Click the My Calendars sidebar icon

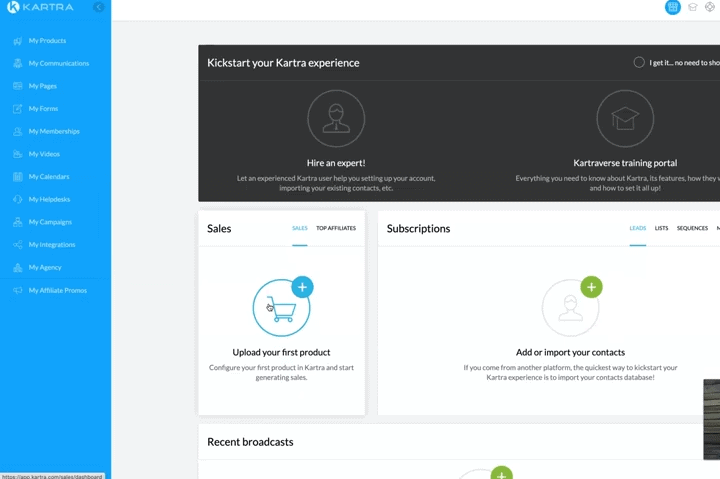point(17,177)
